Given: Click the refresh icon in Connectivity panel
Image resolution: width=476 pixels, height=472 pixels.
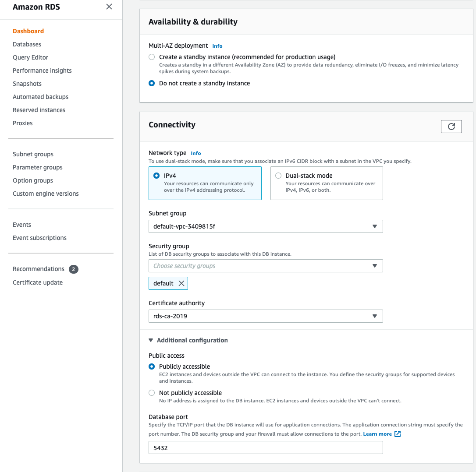Looking at the screenshot, I should tap(451, 126).
